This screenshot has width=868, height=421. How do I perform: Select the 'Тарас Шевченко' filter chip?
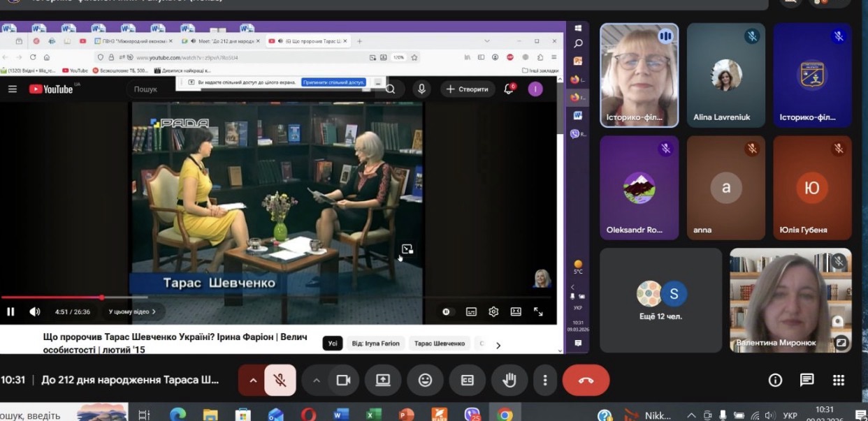click(439, 344)
